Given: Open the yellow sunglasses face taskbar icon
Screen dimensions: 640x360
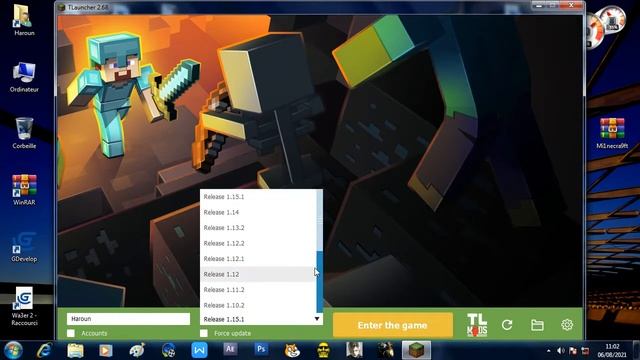Looking at the screenshot, I should pyautogui.click(x=323, y=350).
